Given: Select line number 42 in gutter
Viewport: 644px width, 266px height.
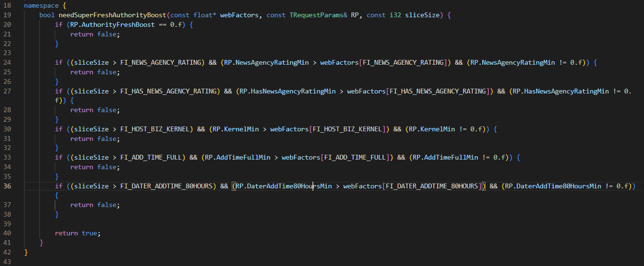Looking at the screenshot, I should (7, 252).
